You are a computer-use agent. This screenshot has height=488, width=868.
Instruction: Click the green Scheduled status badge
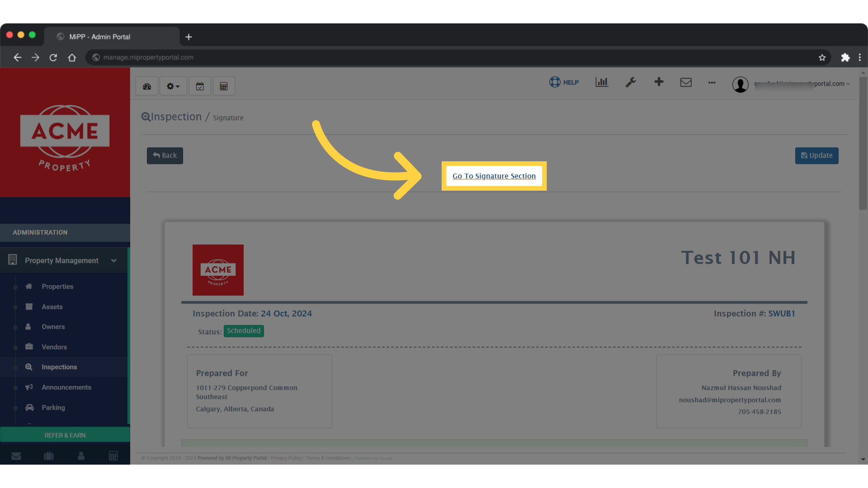[x=243, y=331]
